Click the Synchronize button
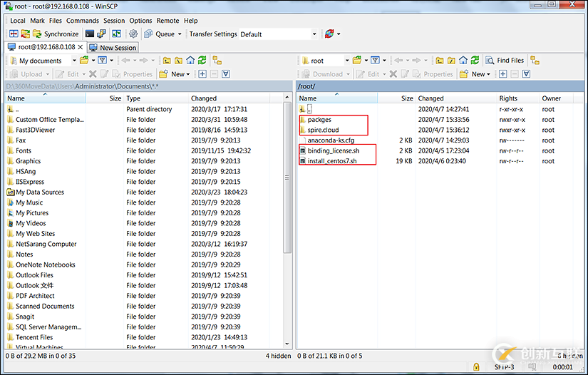The image size is (588, 375). [56, 34]
